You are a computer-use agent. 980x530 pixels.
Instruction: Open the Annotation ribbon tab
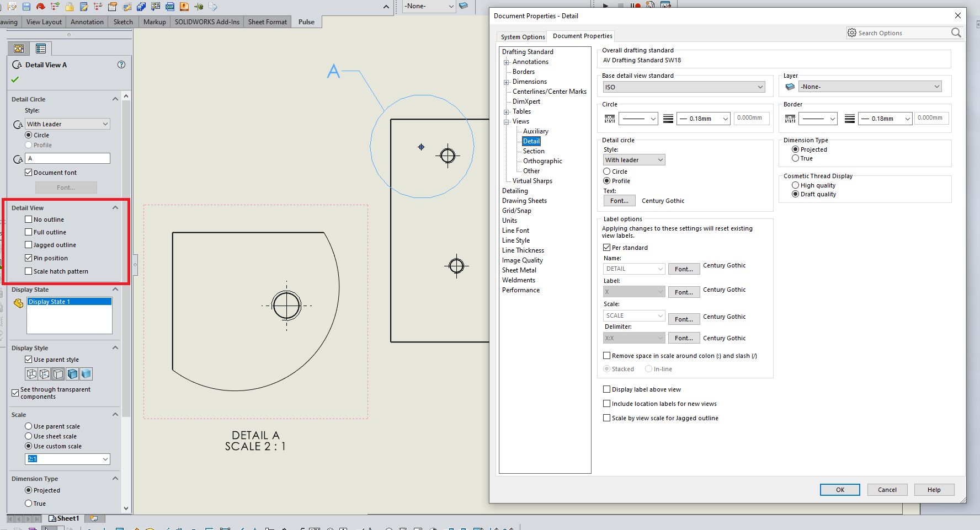87,22
